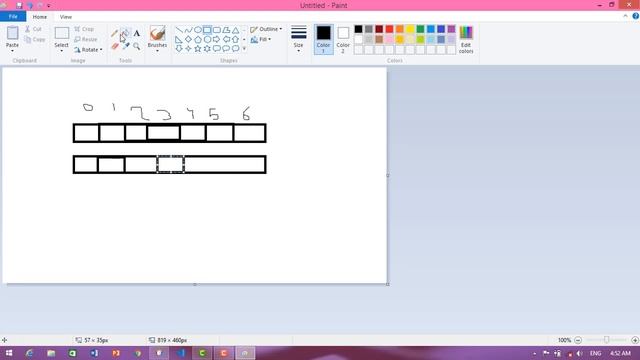
Task: Choose the Oval callout shape
Action: click(x=226, y=49)
